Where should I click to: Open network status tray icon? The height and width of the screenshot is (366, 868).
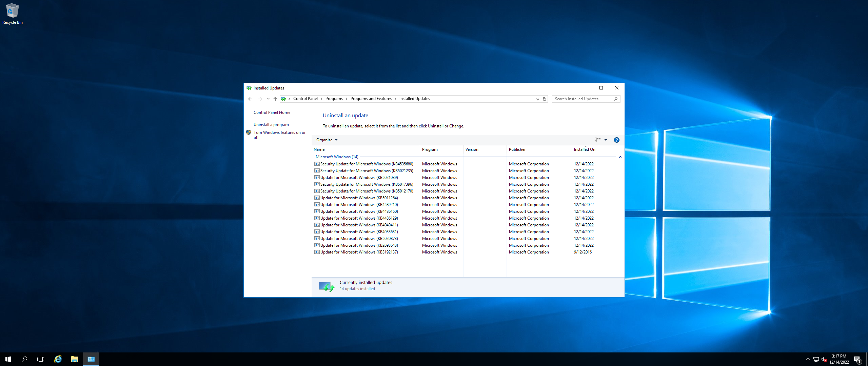[x=816, y=359]
